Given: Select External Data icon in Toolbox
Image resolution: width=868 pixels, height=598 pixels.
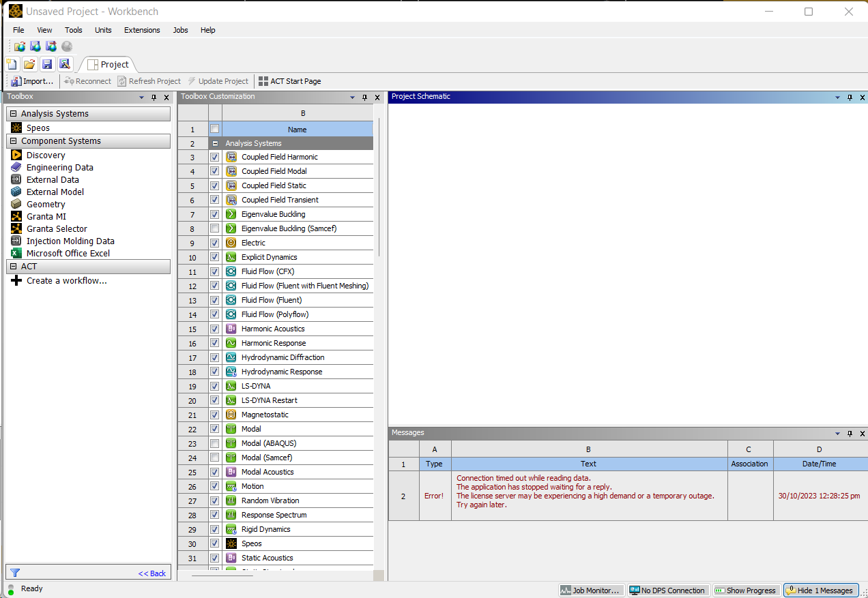Looking at the screenshot, I should 16,179.
